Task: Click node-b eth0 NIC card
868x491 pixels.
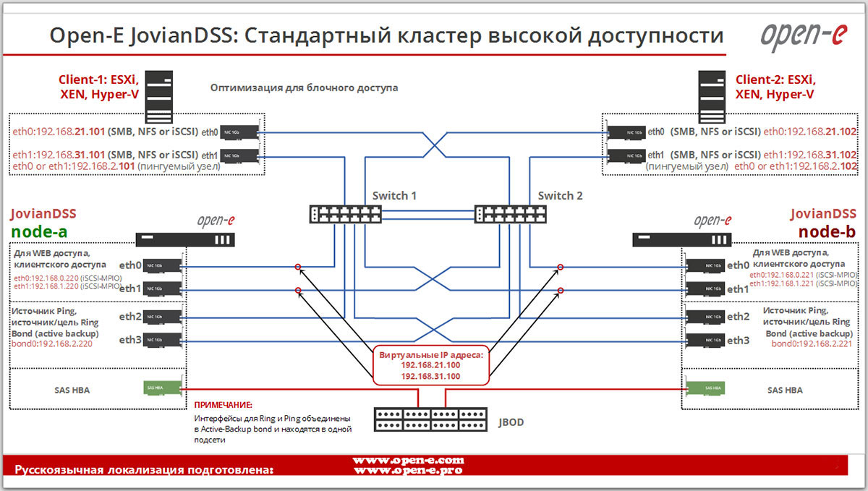Action: (x=706, y=267)
